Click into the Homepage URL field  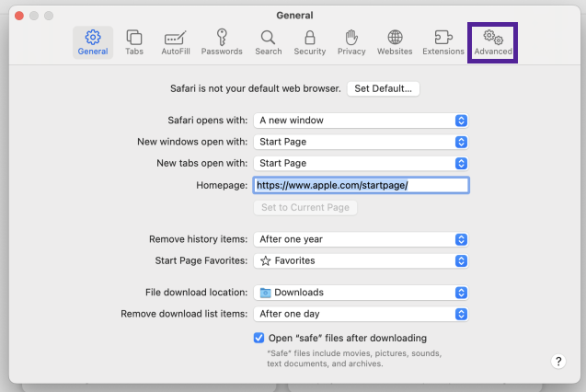(361, 185)
